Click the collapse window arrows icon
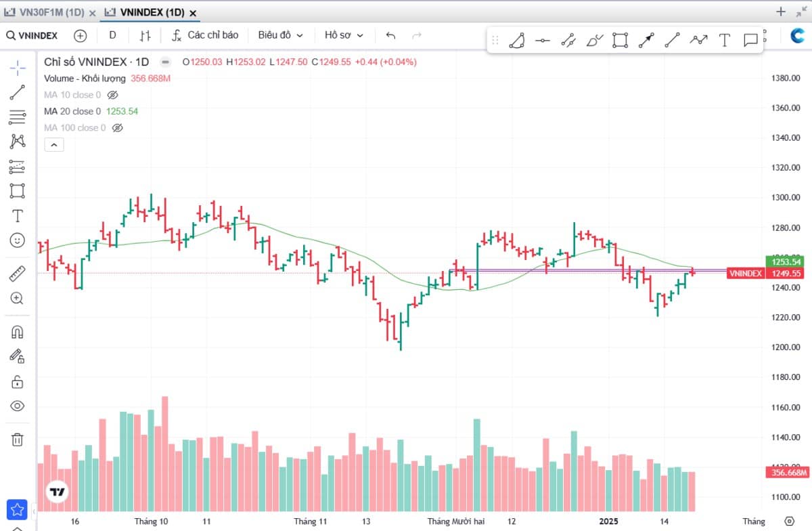This screenshot has width=812, height=531. click(x=800, y=12)
